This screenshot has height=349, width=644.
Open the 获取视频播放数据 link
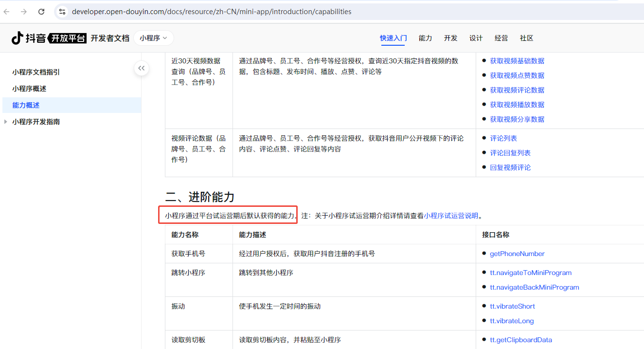coord(517,105)
